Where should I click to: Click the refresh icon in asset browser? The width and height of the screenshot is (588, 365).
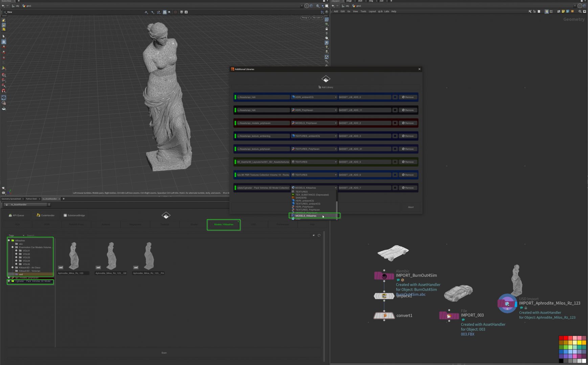[x=319, y=235]
